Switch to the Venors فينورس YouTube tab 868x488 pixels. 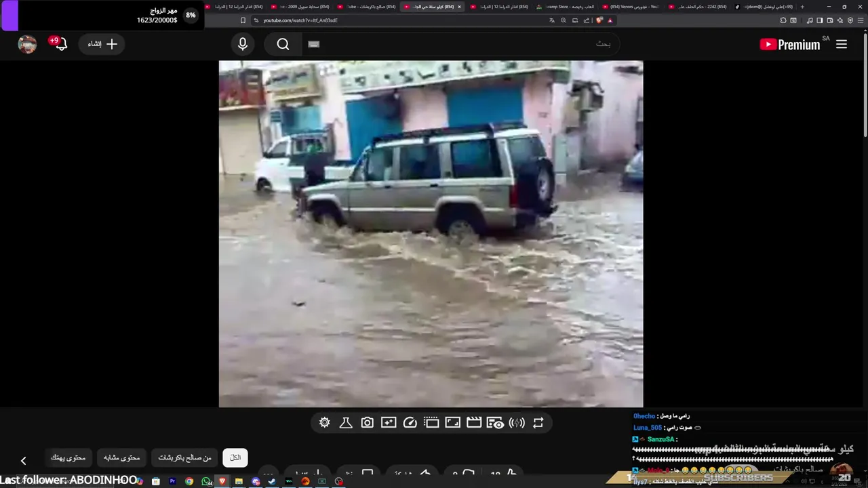pos(629,7)
